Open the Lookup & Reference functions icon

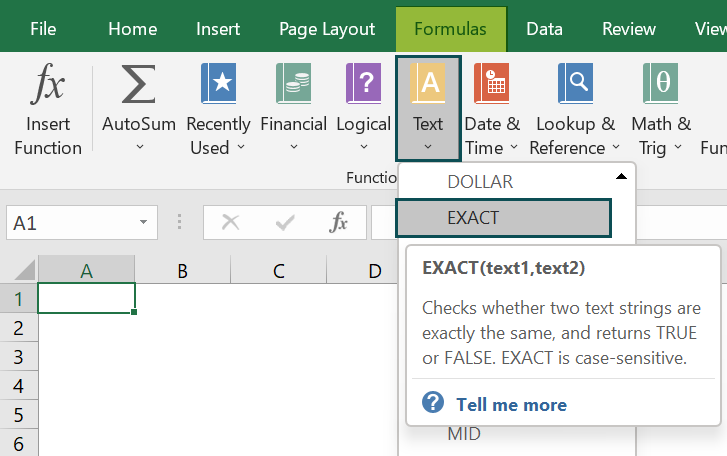(576, 83)
